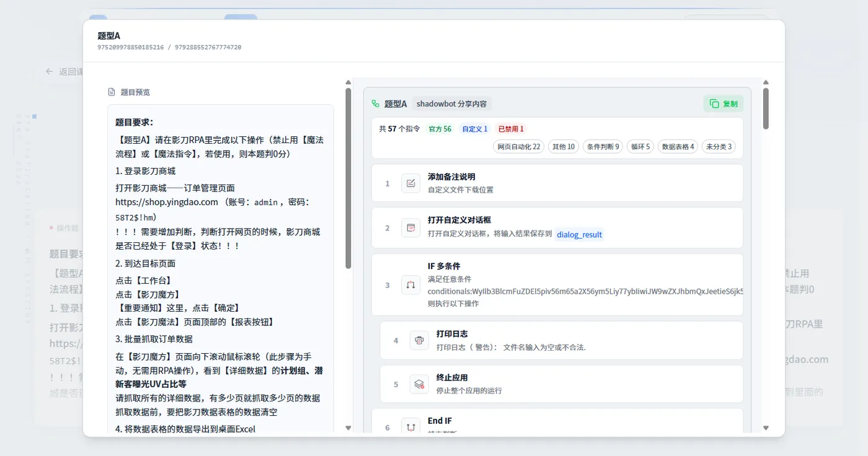Select the 自定义 1 filter tag
The image size is (868, 456).
point(474,129)
